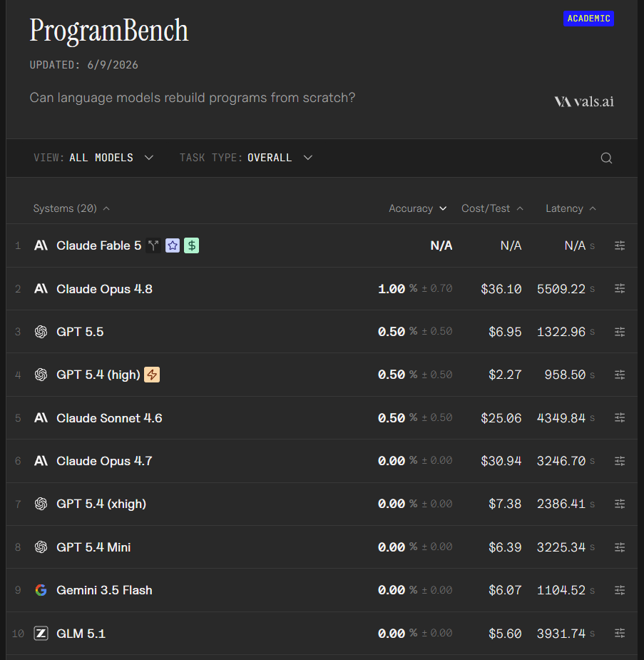Click the bold N/A accuracy for Claude Fable 5
This screenshot has height=660, width=644.
(441, 245)
